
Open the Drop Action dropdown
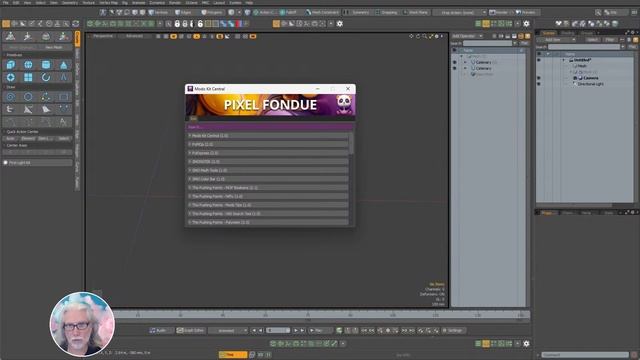[x=460, y=13]
